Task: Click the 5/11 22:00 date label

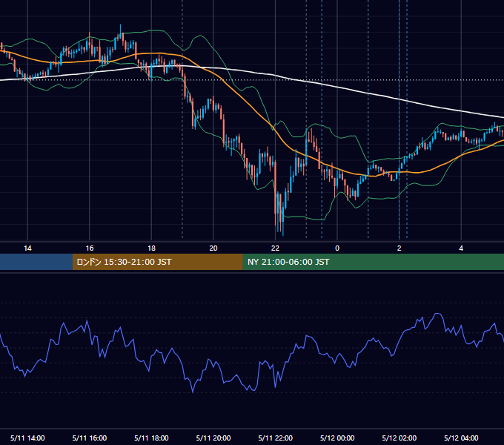Action: tap(276, 438)
